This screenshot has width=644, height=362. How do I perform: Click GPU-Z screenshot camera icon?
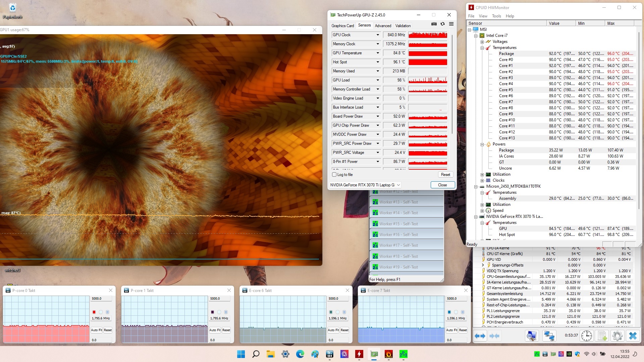[434, 24]
